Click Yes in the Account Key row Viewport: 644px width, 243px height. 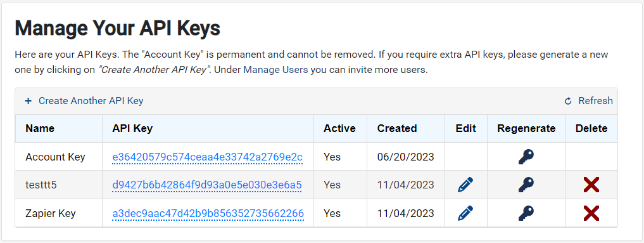[x=332, y=157]
